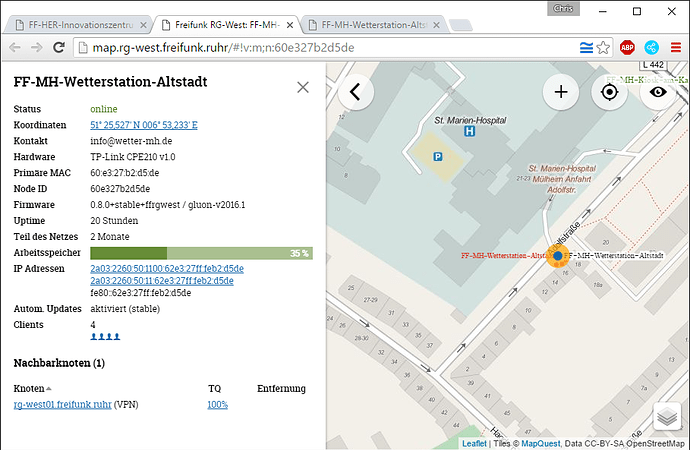The height and width of the screenshot is (450, 690).
Task: Open the 2a03:2260:50:11 IP address link
Action: pyautogui.click(x=162, y=281)
